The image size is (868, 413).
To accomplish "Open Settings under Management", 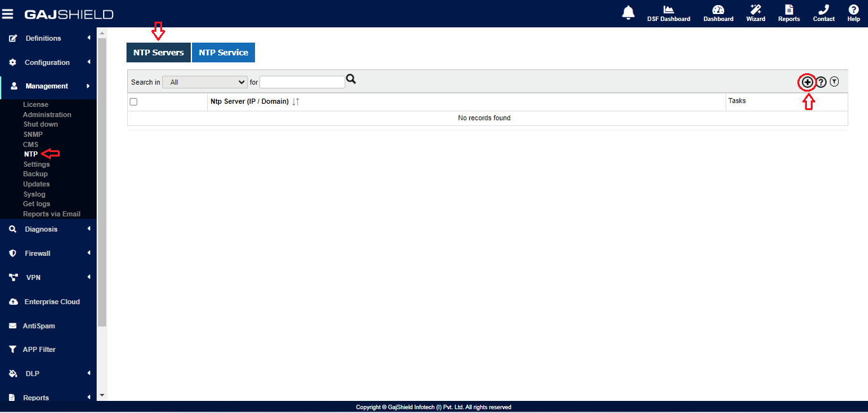I will click(36, 164).
